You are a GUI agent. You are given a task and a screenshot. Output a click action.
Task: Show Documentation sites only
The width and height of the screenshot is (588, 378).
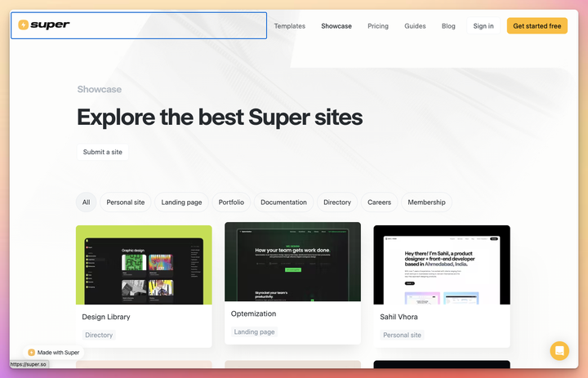(x=283, y=202)
